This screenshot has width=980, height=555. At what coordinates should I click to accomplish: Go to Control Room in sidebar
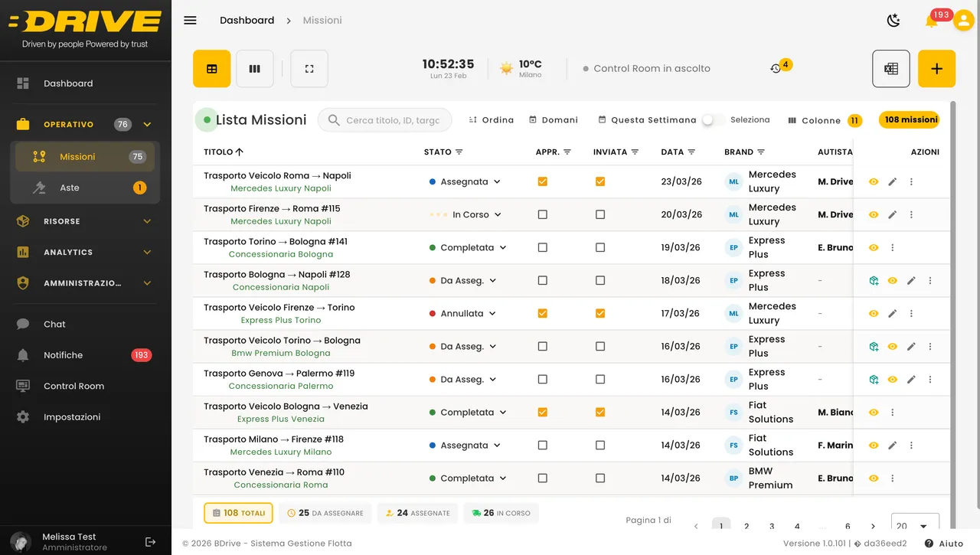click(73, 386)
